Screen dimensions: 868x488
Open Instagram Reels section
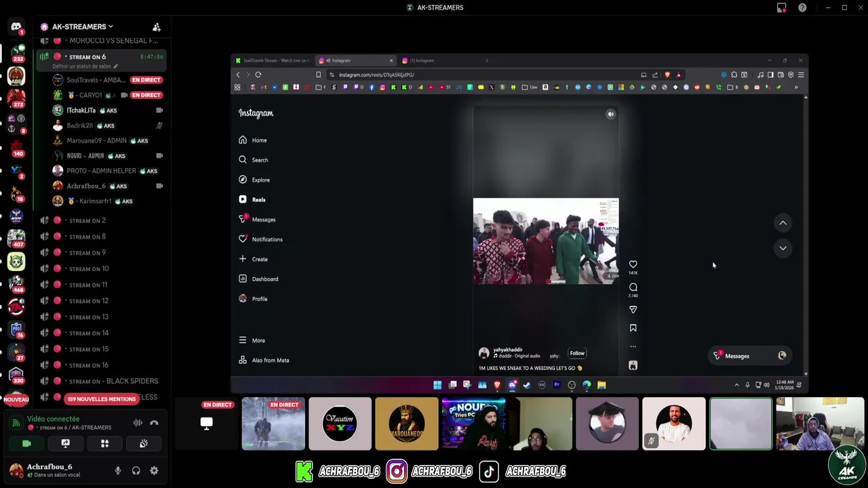tap(252, 200)
